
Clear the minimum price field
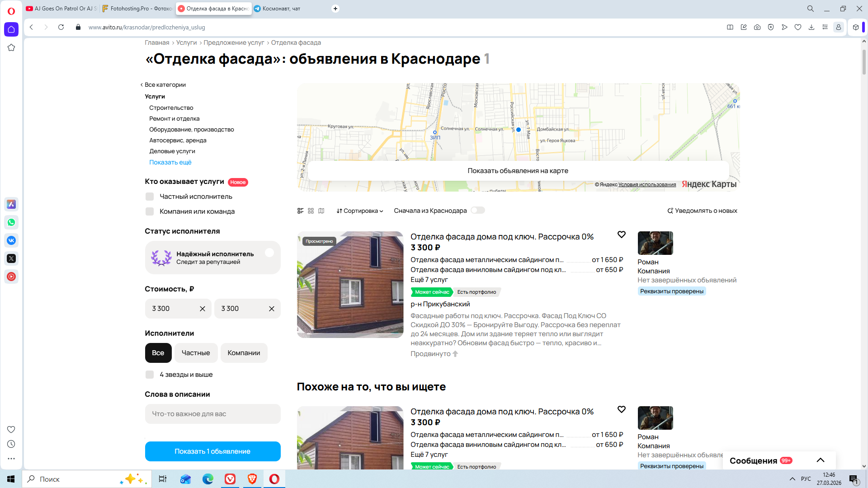pyautogui.click(x=202, y=309)
